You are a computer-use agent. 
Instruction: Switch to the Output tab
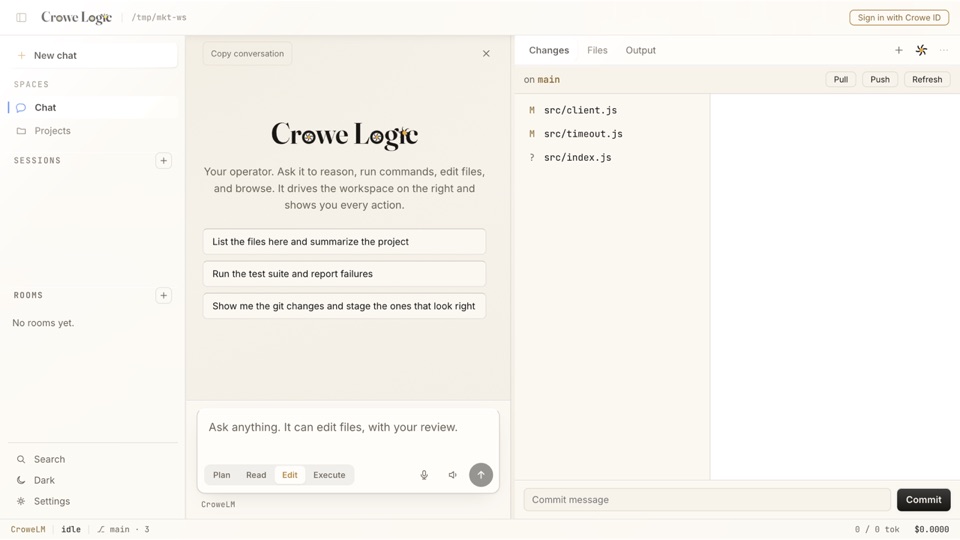click(640, 50)
